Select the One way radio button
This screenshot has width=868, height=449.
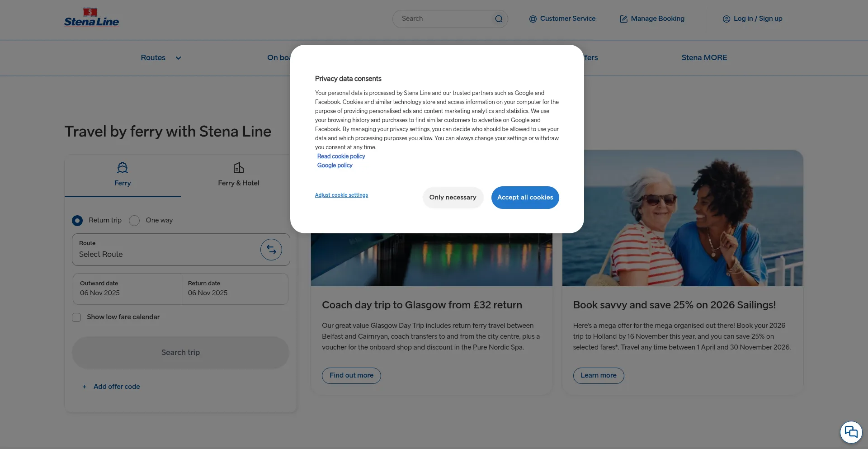(134, 221)
